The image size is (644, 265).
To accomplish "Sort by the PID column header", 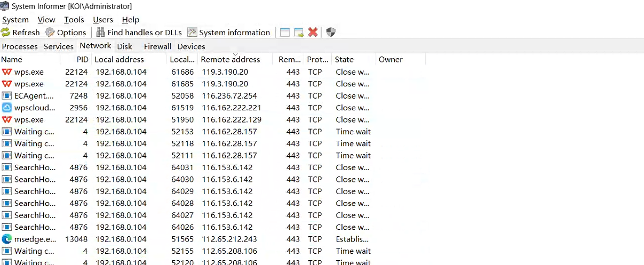I will point(76,59).
